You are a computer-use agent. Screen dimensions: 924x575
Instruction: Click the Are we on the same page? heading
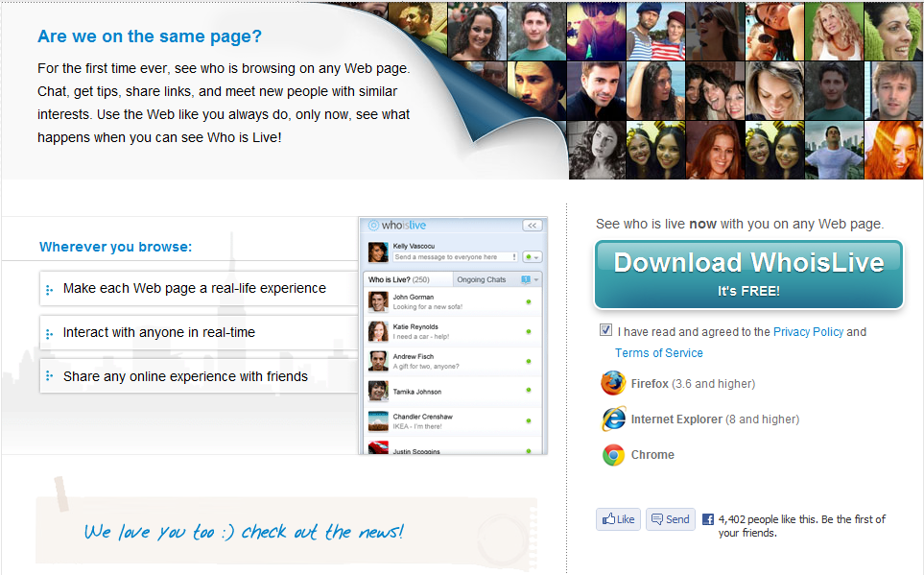(x=150, y=36)
